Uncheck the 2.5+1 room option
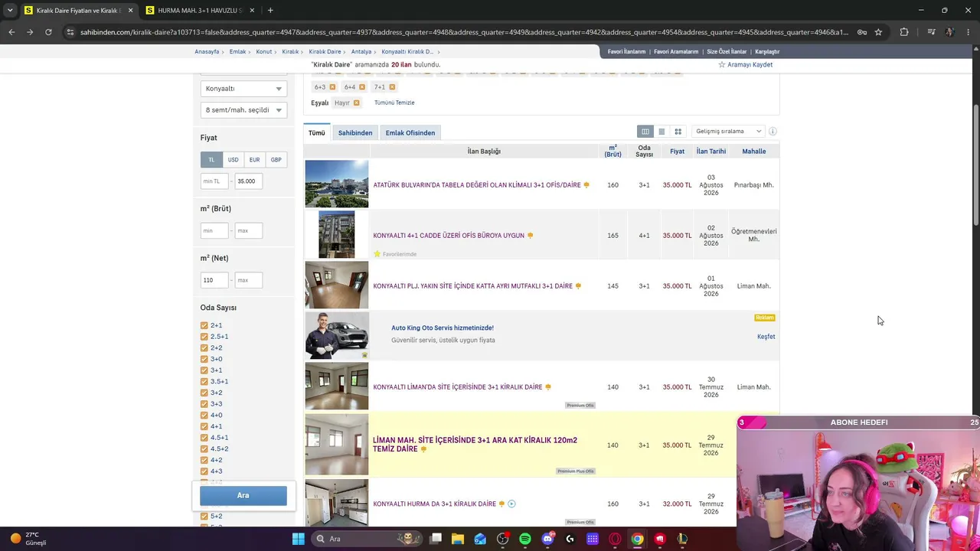This screenshot has width=980, height=551. click(204, 337)
